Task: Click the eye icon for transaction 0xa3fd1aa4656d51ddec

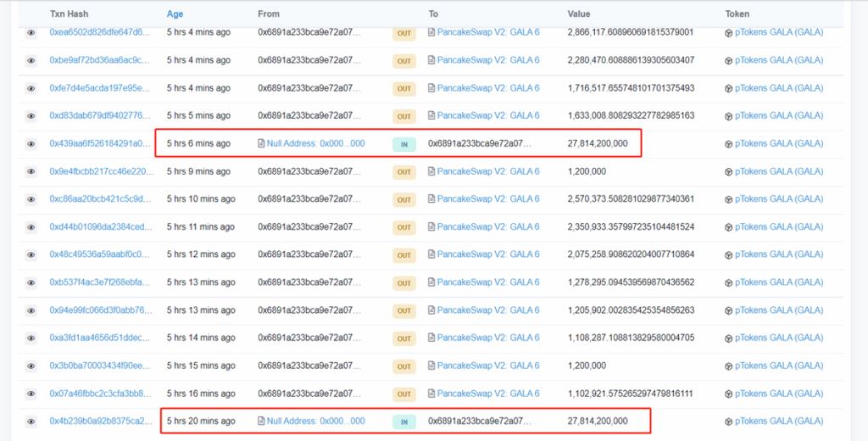Action: pos(31,338)
